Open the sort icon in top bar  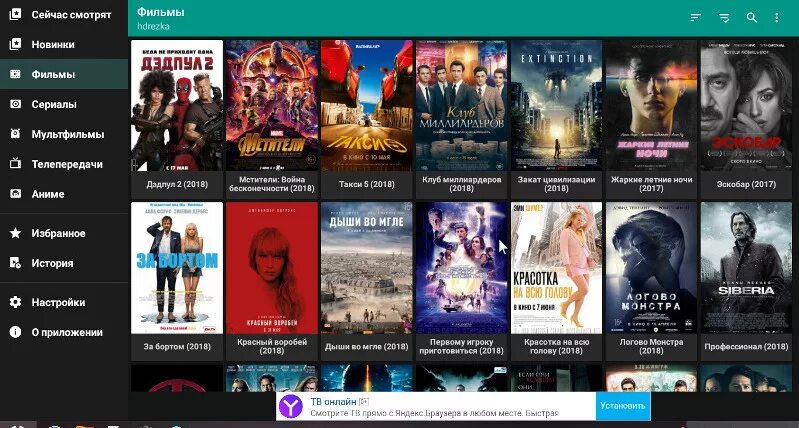click(x=696, y=18)
